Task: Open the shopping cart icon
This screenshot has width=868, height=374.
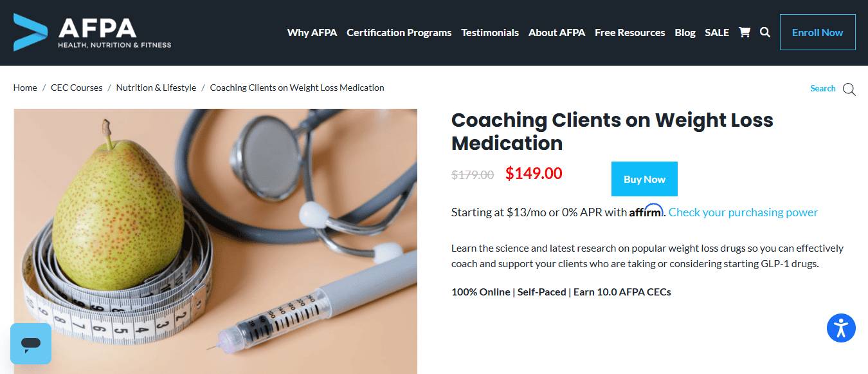Action: 745,32
